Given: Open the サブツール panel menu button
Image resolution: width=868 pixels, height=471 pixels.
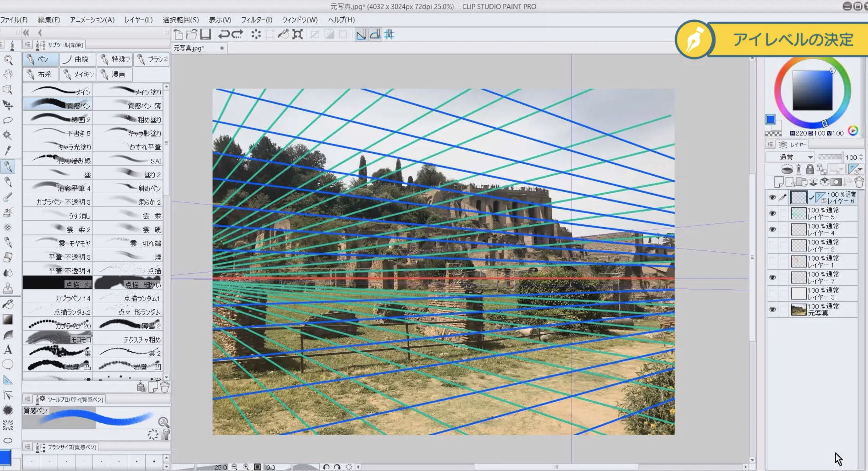Looking at the screenshot, I should tap(27, 44).
